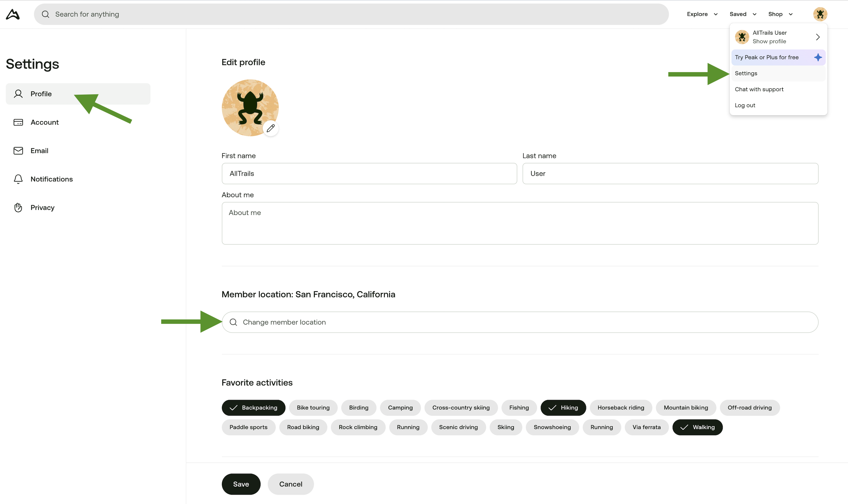Image resolution: width=848 pixels, height=504 pixels.
Task: Click the Change member location search box
Action: click(520, 322)
